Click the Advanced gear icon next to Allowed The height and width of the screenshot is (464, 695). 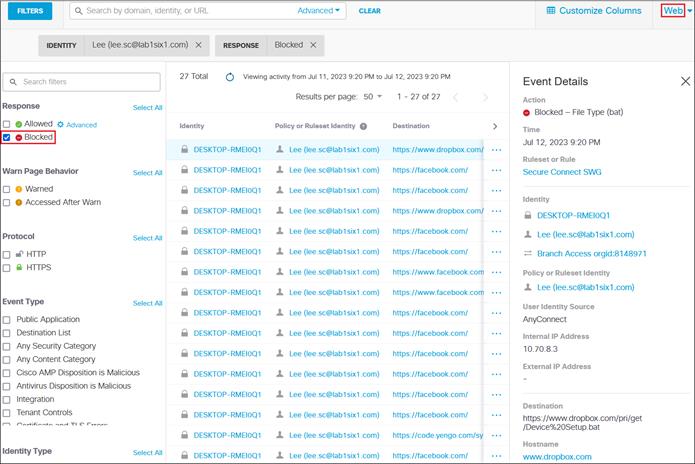[61, 125]
